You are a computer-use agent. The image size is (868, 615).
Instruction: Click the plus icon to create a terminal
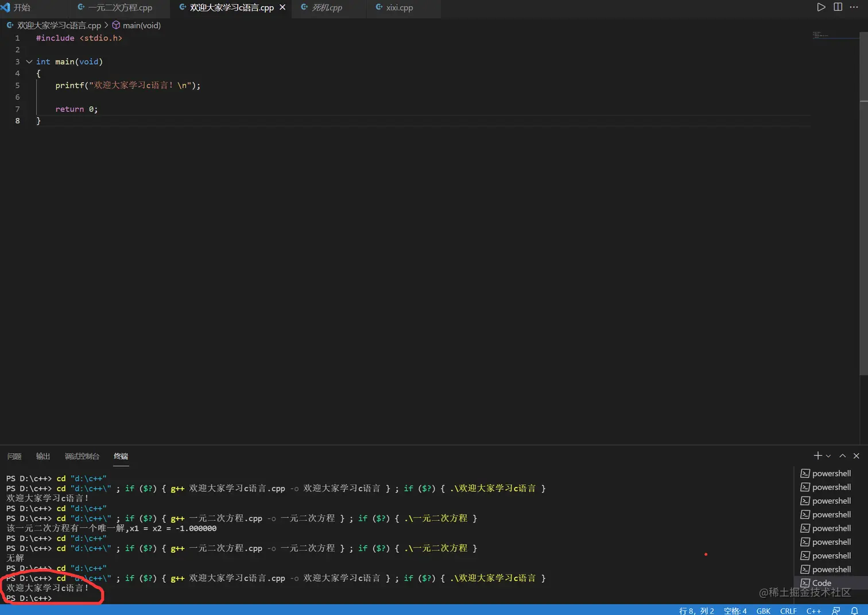817,456
